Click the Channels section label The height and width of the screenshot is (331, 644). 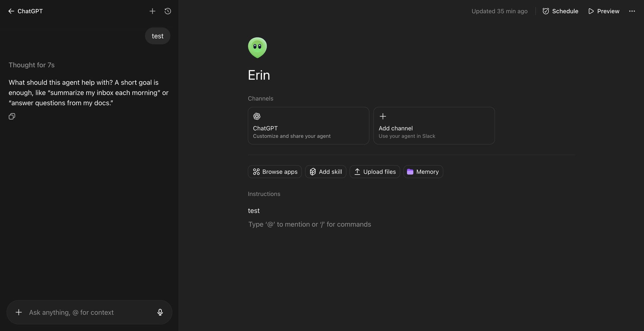pyautogui.click(x=260, y=99)
